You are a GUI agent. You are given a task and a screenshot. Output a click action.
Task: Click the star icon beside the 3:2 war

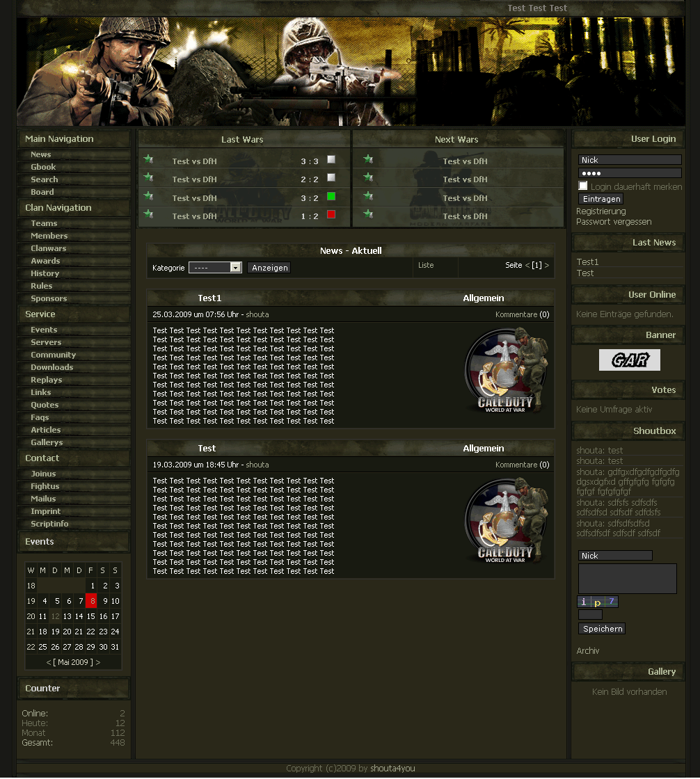click(148, 196)
